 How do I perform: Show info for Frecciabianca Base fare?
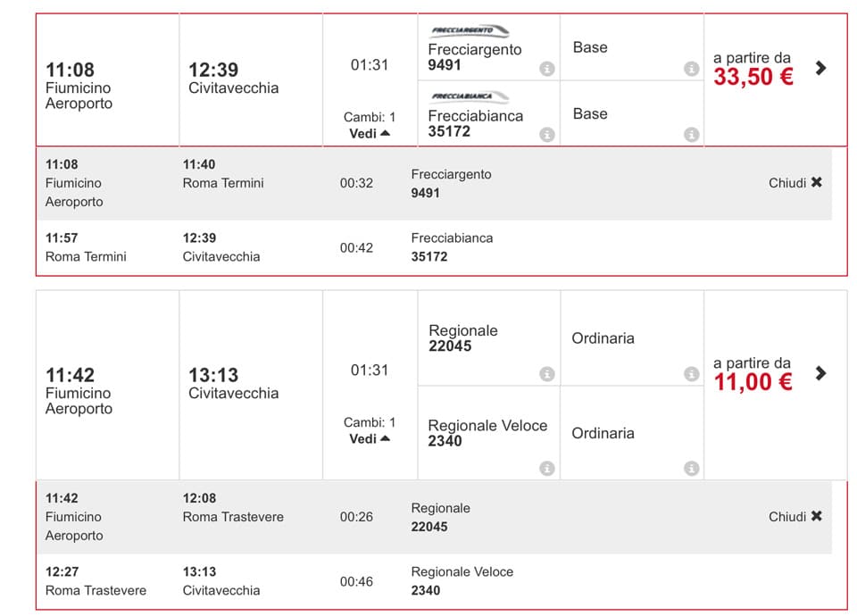(x=691, y=134)
